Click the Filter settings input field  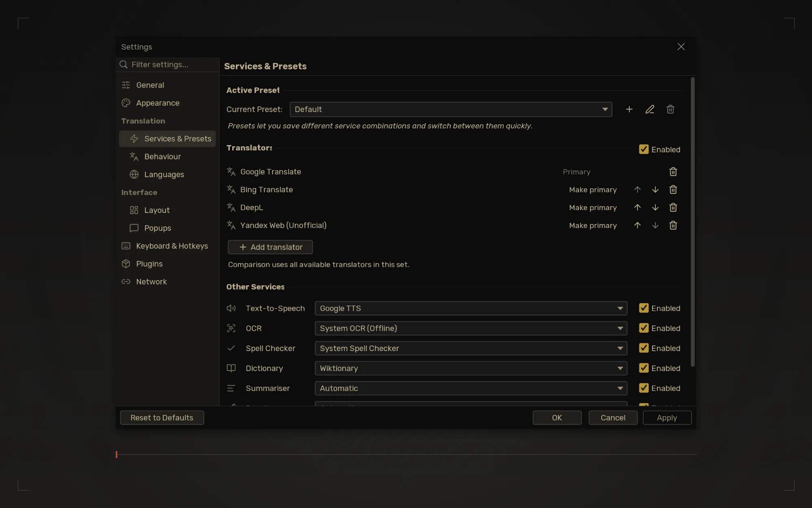click(x=168, y=65)
